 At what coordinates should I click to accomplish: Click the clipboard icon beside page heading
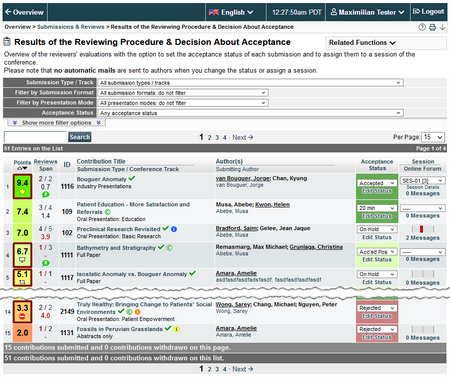[x=7, y=42]
